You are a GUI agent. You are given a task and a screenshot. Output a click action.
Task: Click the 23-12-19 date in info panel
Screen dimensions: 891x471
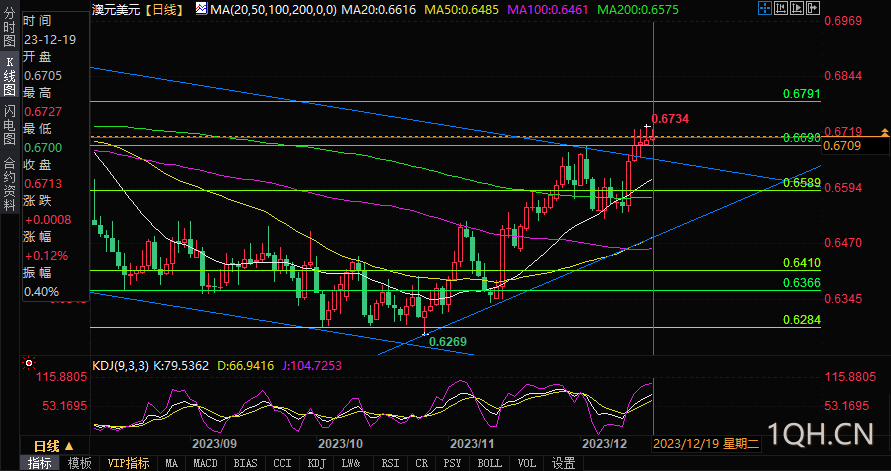tap(49, 40)
